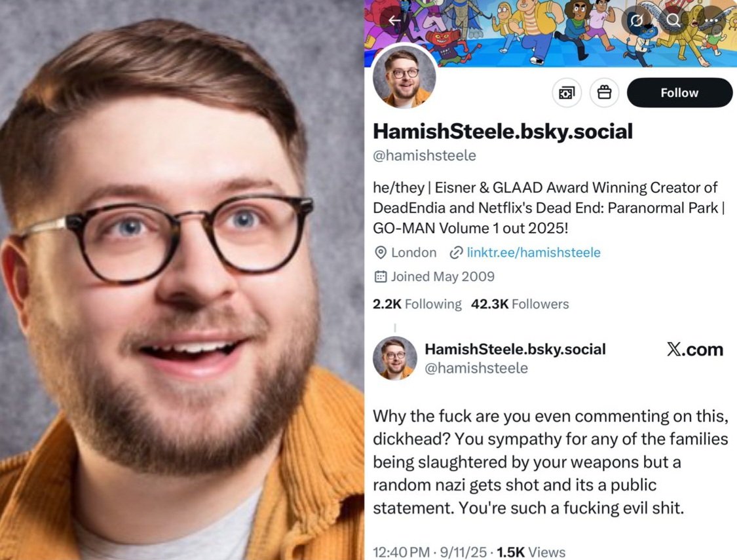Image resolution: width=737 pixels, height=560 pixels.
Task: Click the X.com logo on the post
Action: 694,350
